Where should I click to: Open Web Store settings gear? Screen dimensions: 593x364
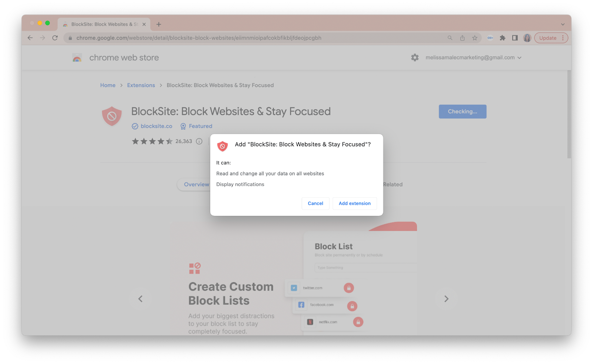click(415, 57)
